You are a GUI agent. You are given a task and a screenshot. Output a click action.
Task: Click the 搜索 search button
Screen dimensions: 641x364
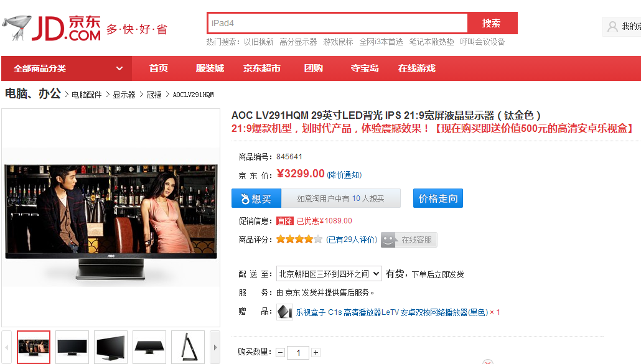(492, 23)
